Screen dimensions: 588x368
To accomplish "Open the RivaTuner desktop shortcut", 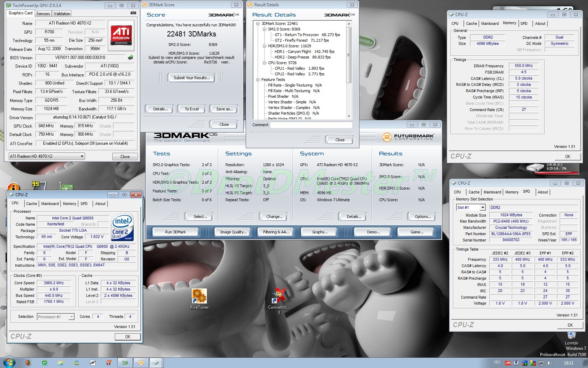I will coord(199,299).
